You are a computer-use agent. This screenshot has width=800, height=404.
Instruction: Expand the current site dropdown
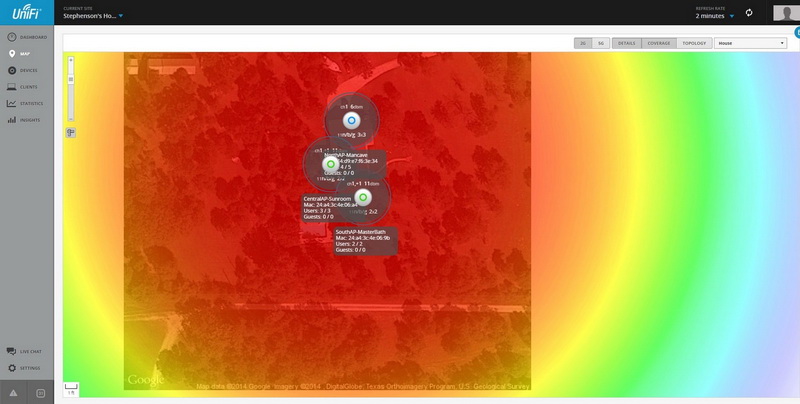(120, 16)
